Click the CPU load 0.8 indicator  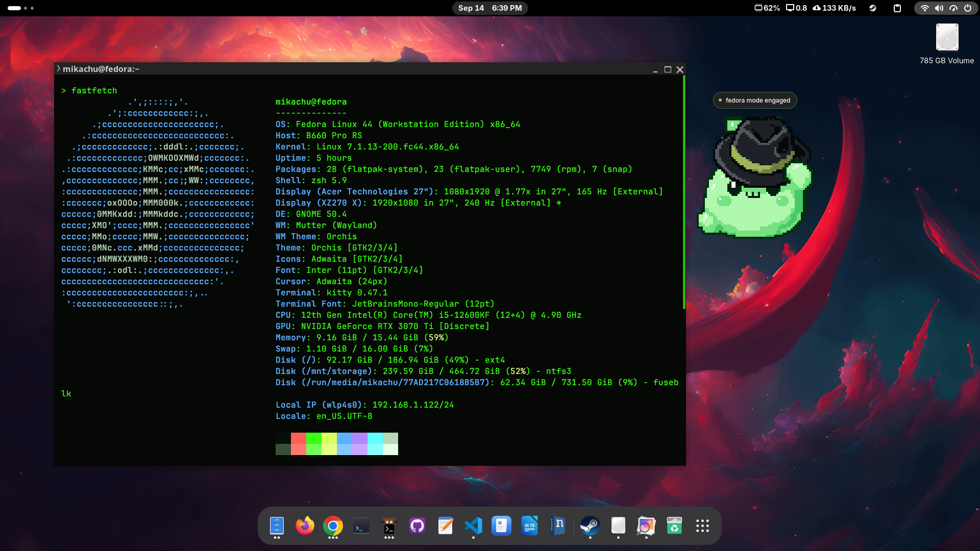coord(797,8)
